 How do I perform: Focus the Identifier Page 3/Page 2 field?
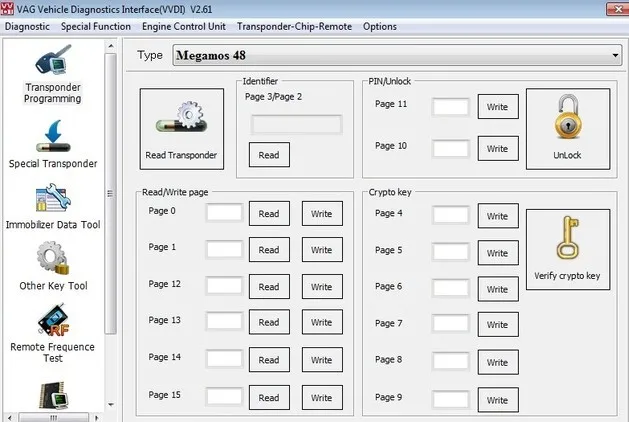pyautogui.click(x=296, y=124)
